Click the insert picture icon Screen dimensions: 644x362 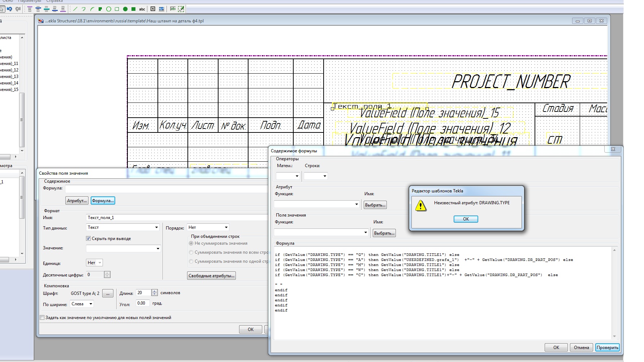[x=161, y=9]
